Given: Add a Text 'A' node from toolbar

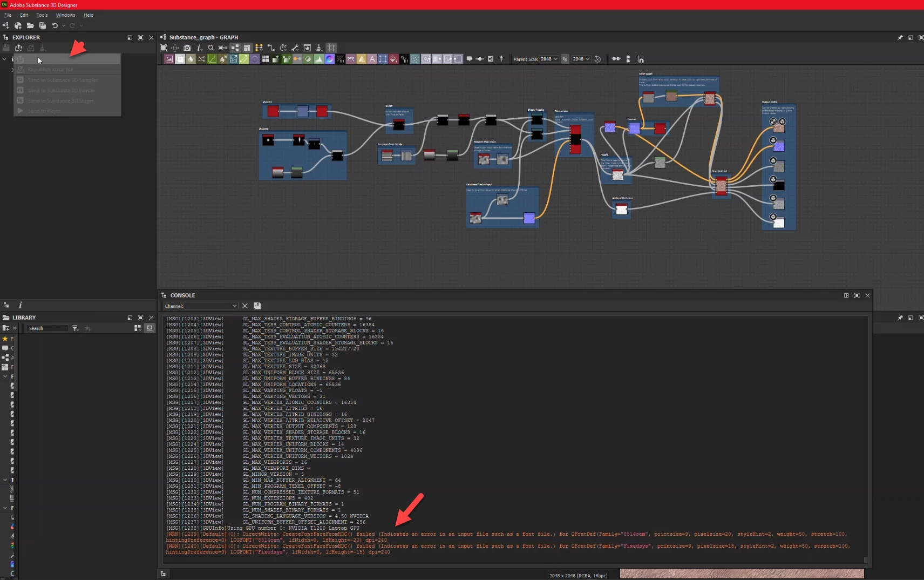Looking at the screenshot, I should pyautogui.click(x=372, y=59).
